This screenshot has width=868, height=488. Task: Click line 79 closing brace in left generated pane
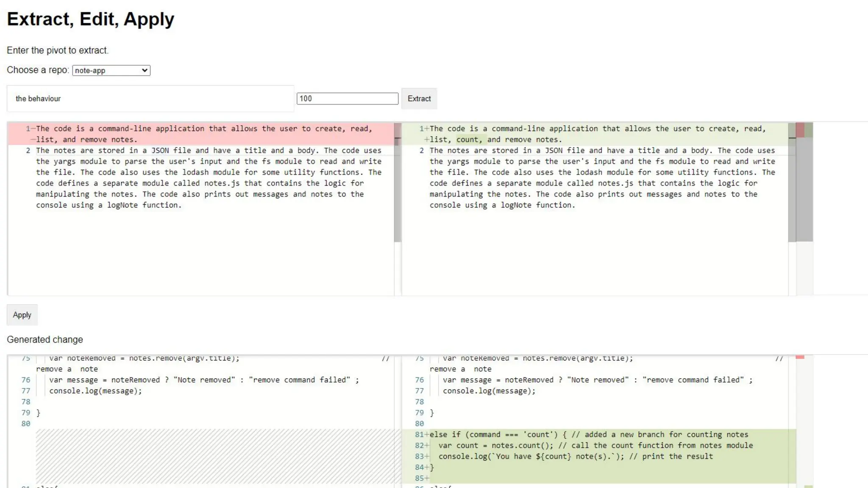point(38,413)
